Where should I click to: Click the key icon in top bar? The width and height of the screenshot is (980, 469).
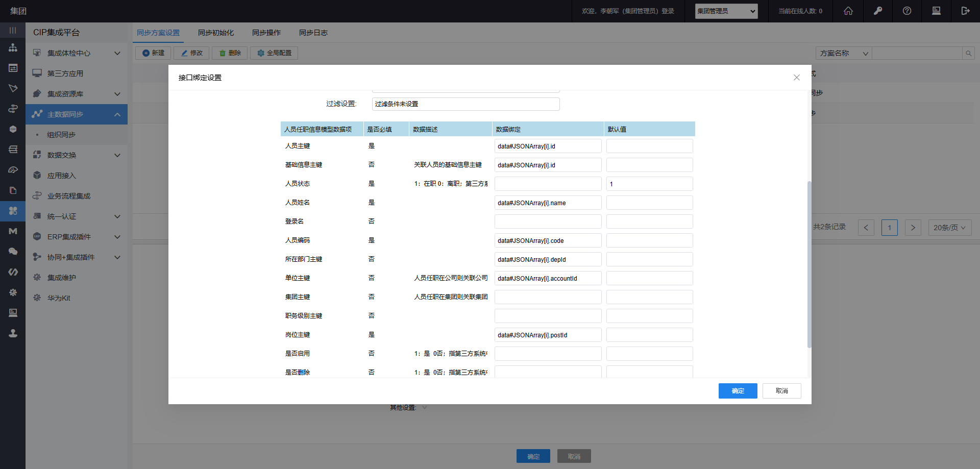point(877,11)
